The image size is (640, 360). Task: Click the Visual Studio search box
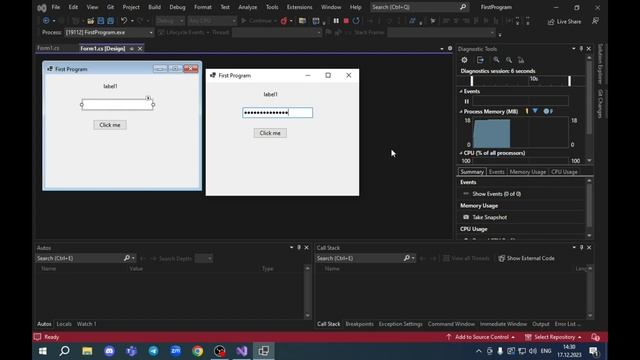tap(419, 7)
